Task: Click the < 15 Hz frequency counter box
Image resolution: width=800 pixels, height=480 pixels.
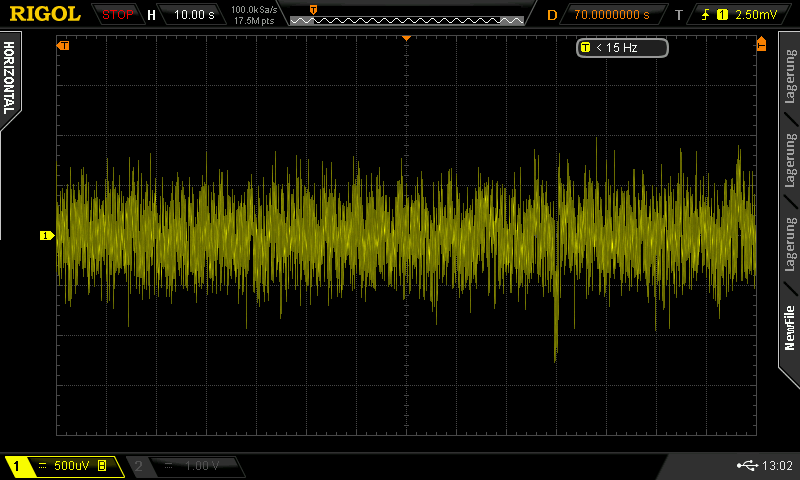Action: (x=622, y=48)
